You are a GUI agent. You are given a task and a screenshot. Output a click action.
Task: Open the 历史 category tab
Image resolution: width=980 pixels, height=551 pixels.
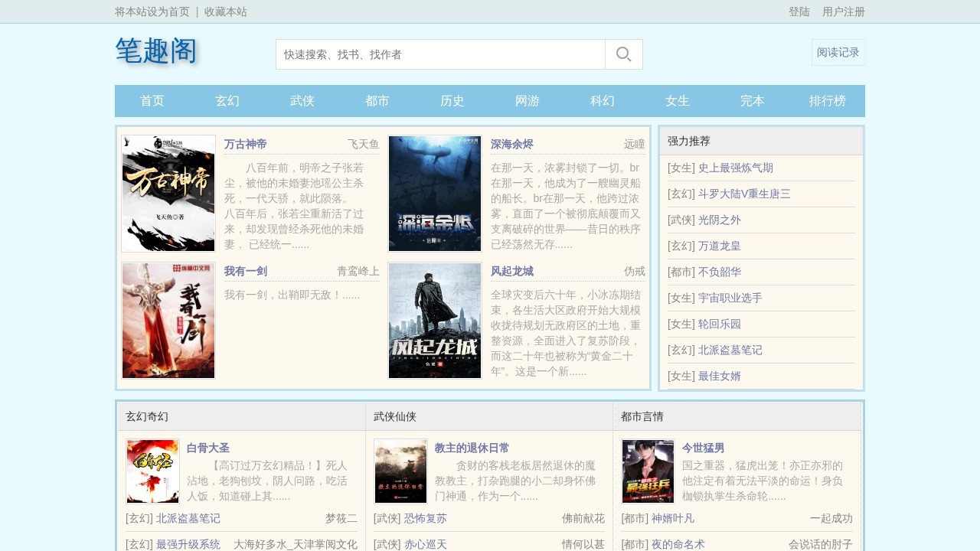pos(452,101)
